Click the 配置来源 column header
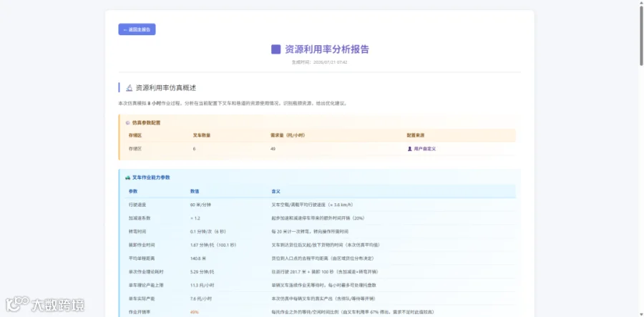This screenshot has width=644, height=317. pos(415,135)
